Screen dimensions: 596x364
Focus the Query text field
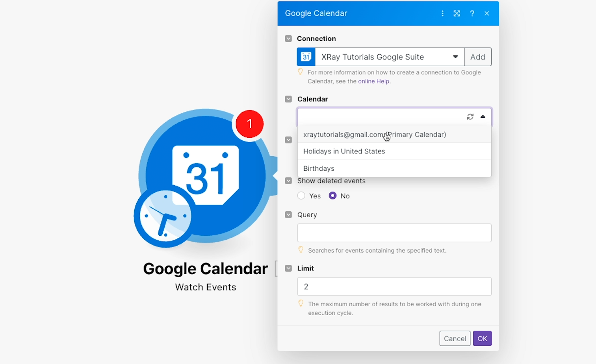click(394, 233)
